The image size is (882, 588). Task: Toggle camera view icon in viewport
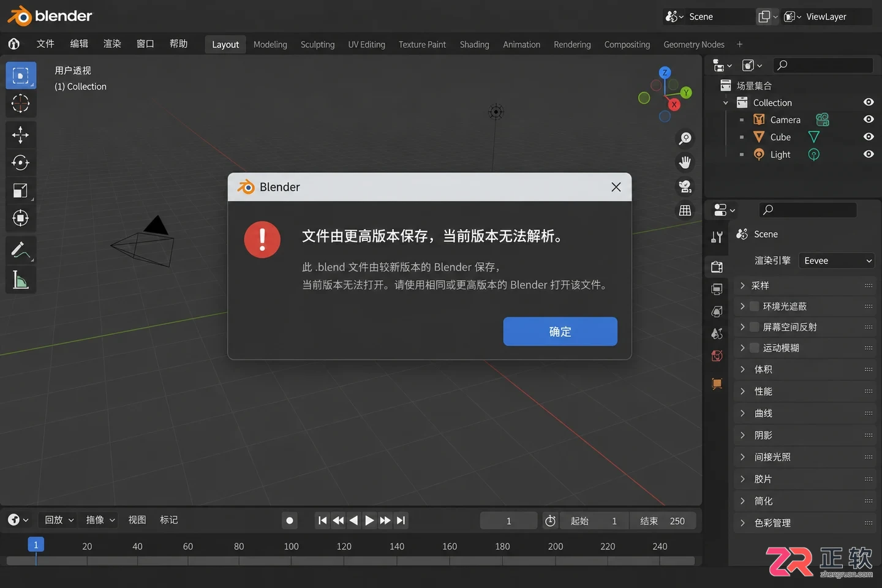pos(685,186)
